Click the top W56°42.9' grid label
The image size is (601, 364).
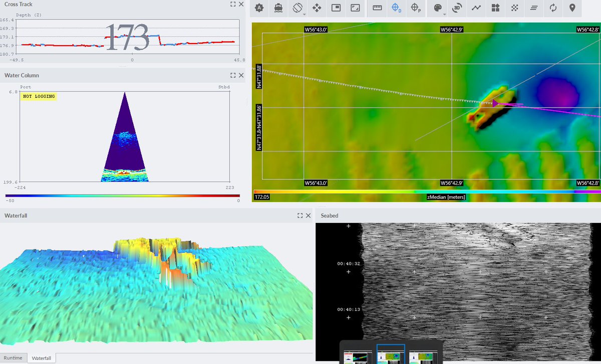pos(451,30)
